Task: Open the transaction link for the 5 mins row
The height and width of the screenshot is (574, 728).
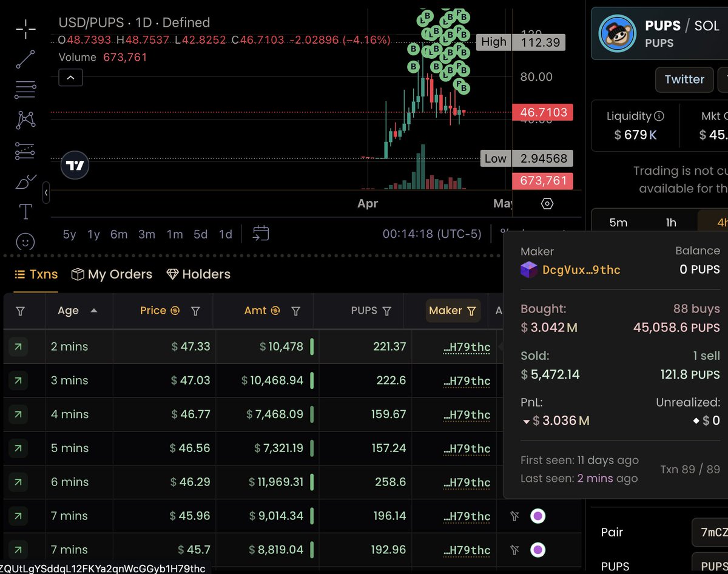Action: [x=18, y=448]
